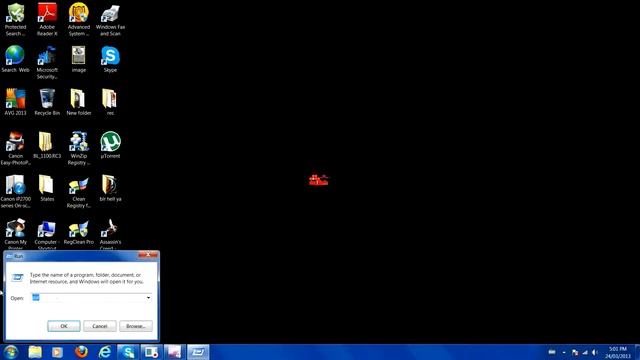This screenshot has height=360, width=640.
Task: Select the Windows Fax and Scan icon
Action: click(110, 19)
